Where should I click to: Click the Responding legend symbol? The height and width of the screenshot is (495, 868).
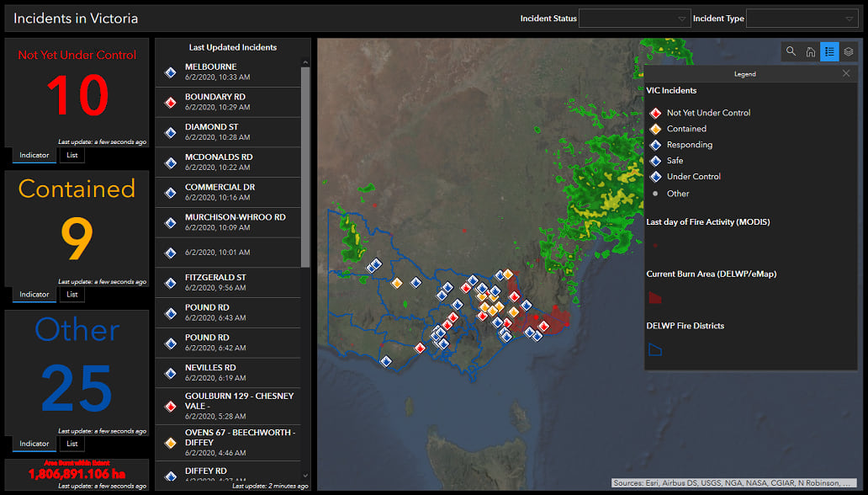coord(655,146)
